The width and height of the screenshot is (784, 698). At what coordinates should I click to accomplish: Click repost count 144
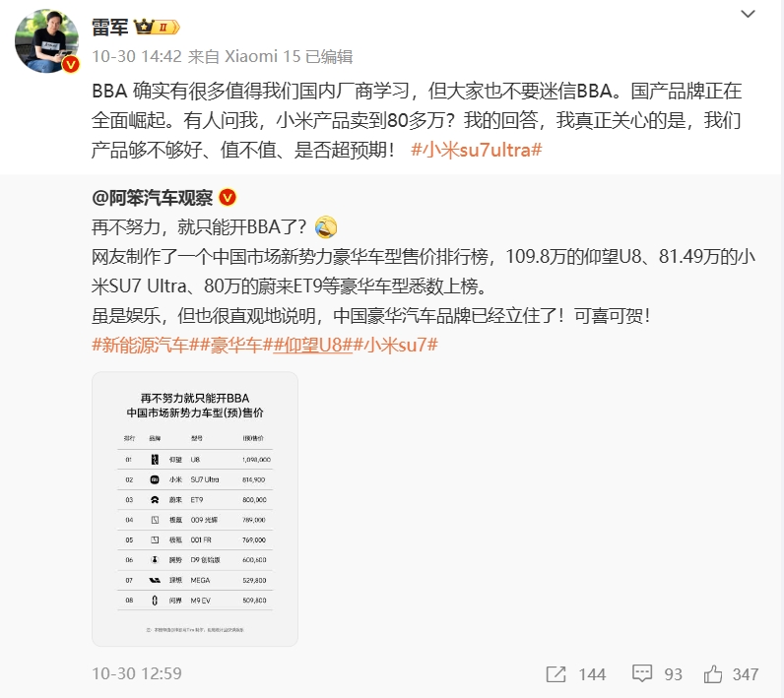point(592,674)
